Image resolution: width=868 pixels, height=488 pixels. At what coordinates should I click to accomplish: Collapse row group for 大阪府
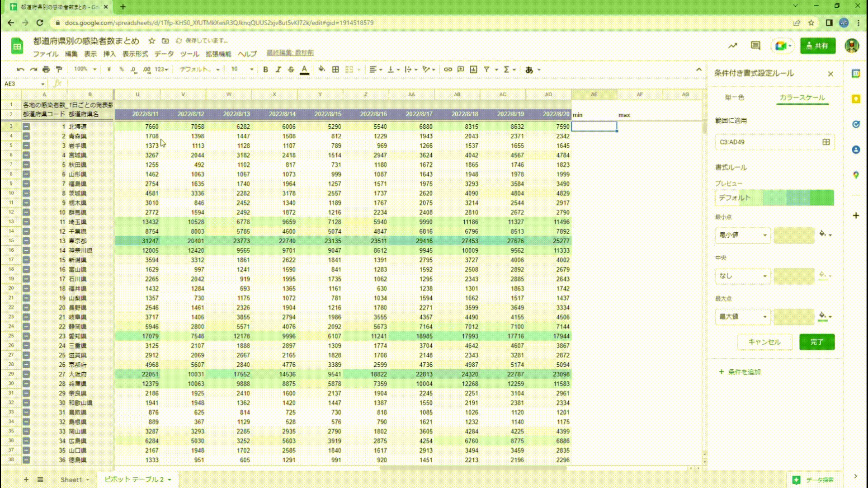26,374
